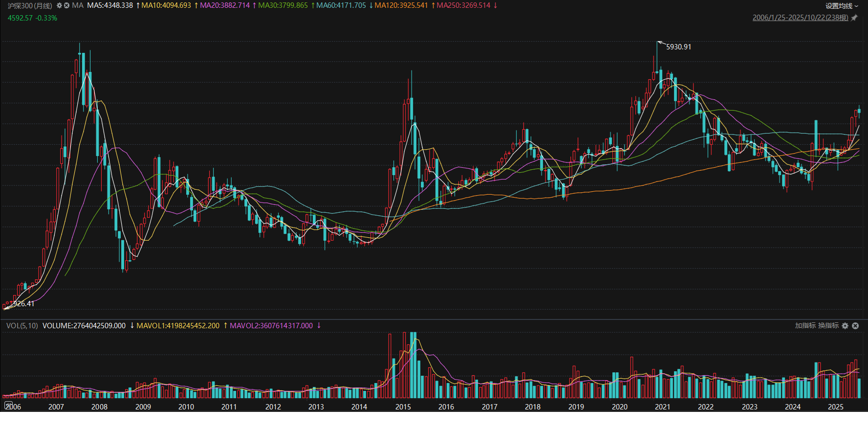
Task: Click the 5930.91 high price marker
Action: click(x=678, y=47)
